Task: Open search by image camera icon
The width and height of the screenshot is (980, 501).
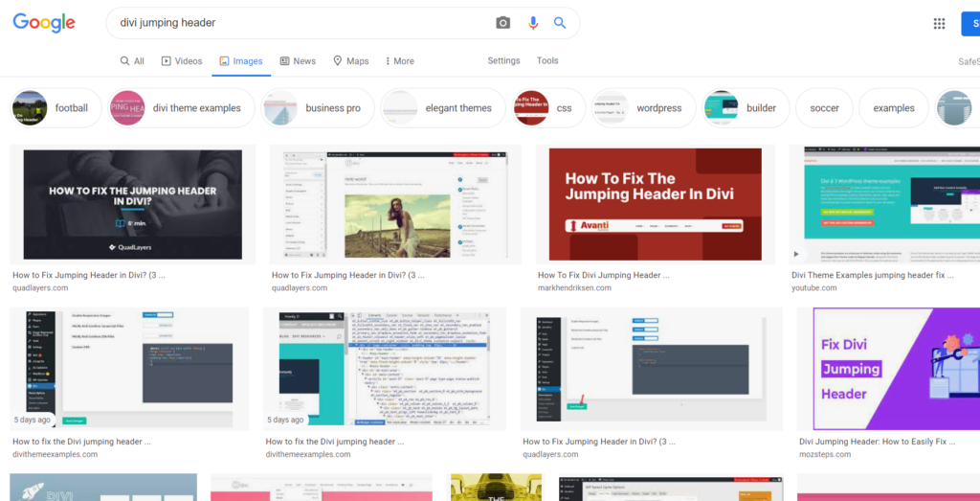Action: 503,23
